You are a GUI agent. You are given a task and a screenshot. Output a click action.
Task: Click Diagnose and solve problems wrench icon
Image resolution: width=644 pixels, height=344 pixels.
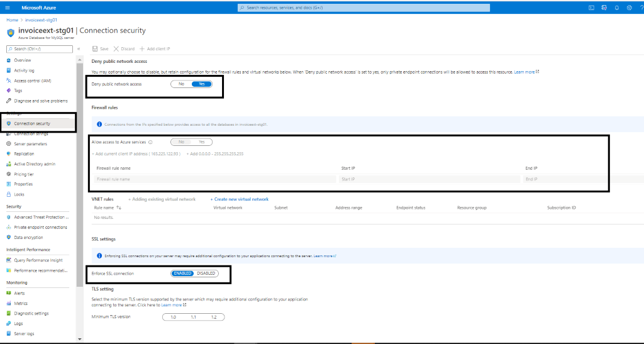(x=9, y=101)
